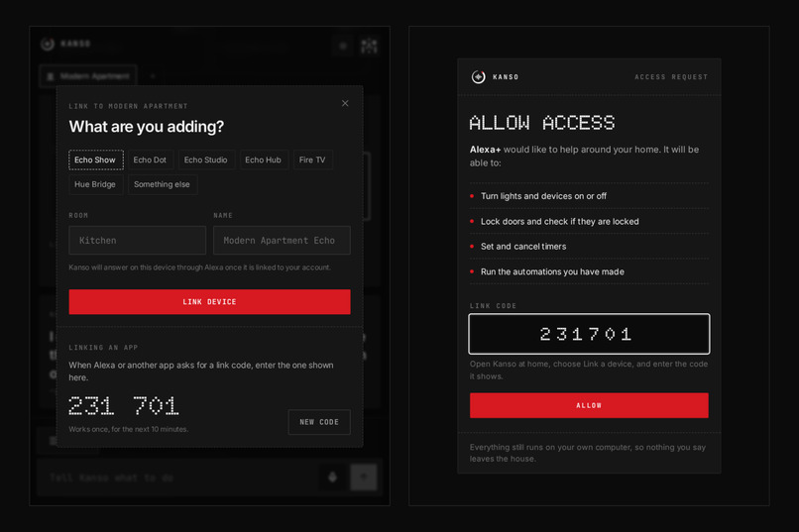Image resolution: width=799 pixels, height=532 pixels.
Task: Open the grid icon in background header
Action: pos(369,47)
